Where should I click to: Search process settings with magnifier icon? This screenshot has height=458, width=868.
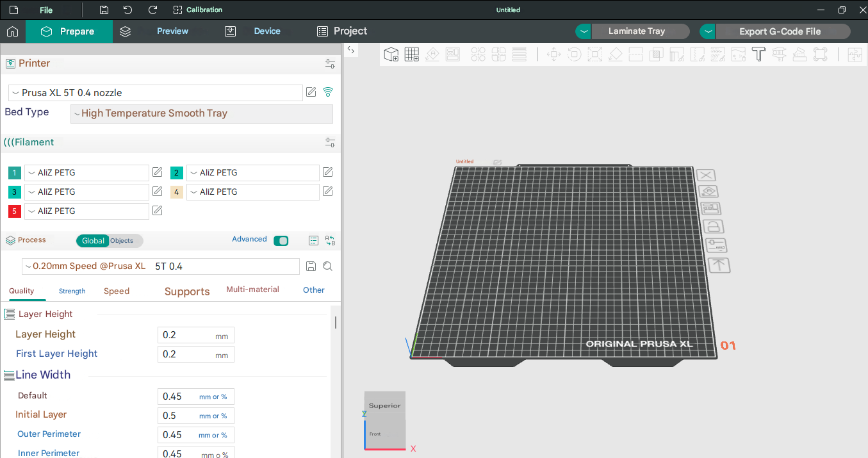[327, 266]
